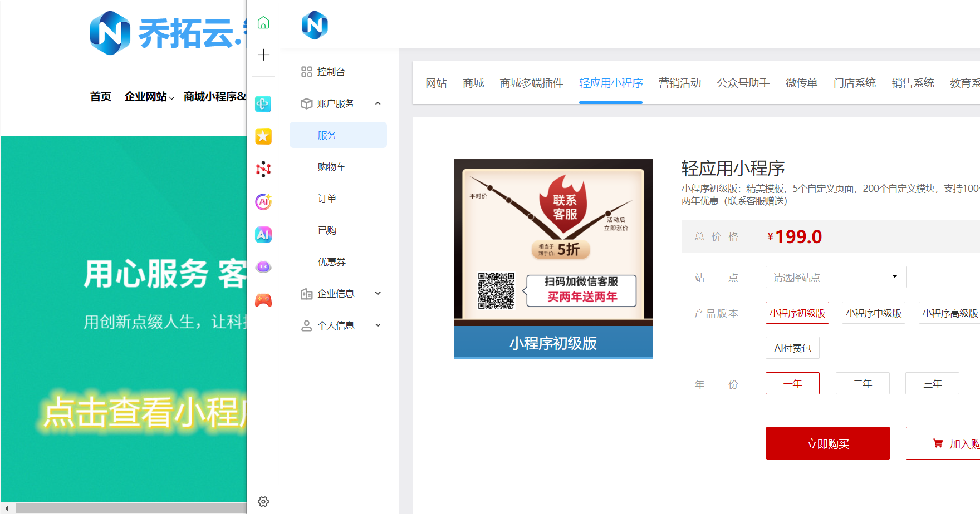Open the yellow star app icon
The height and width of the screenshot is (514, 980).
263,136
